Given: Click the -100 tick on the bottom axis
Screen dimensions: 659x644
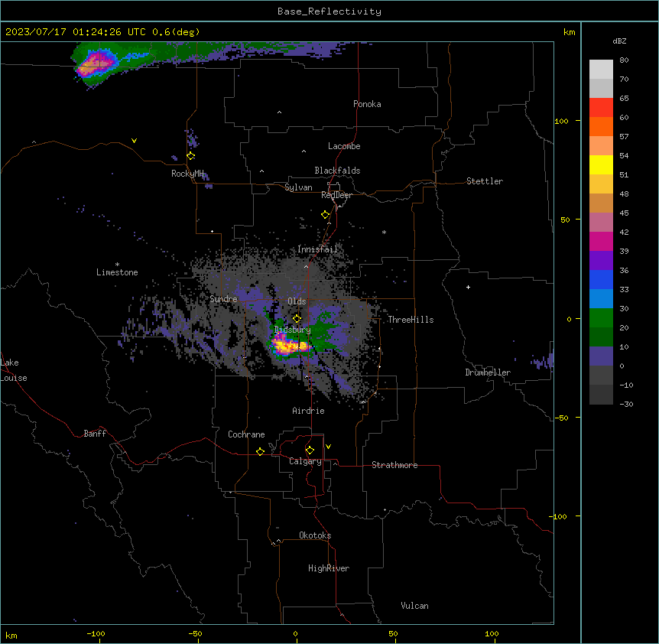Looking at the screenshot, I should (96, 633).
